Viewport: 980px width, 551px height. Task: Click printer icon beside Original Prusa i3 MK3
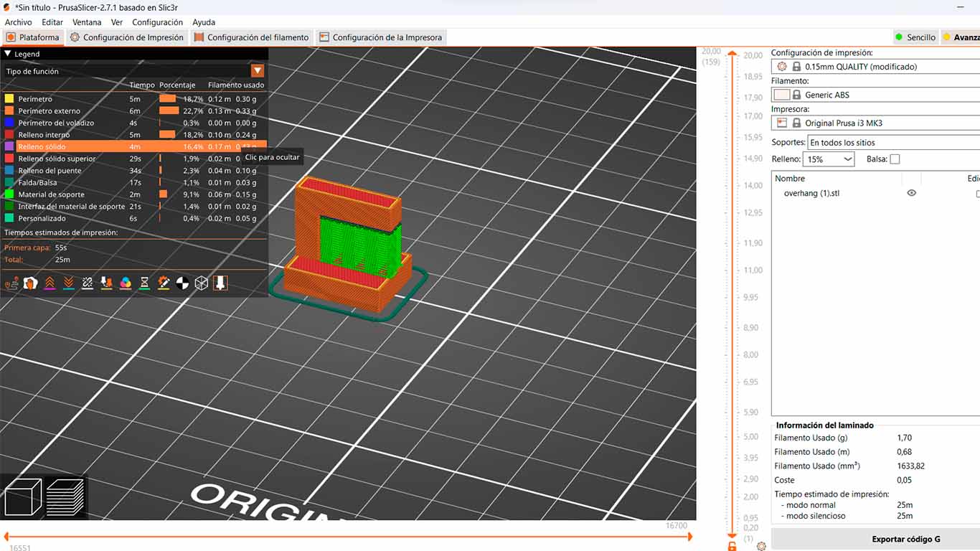point(782,123)
